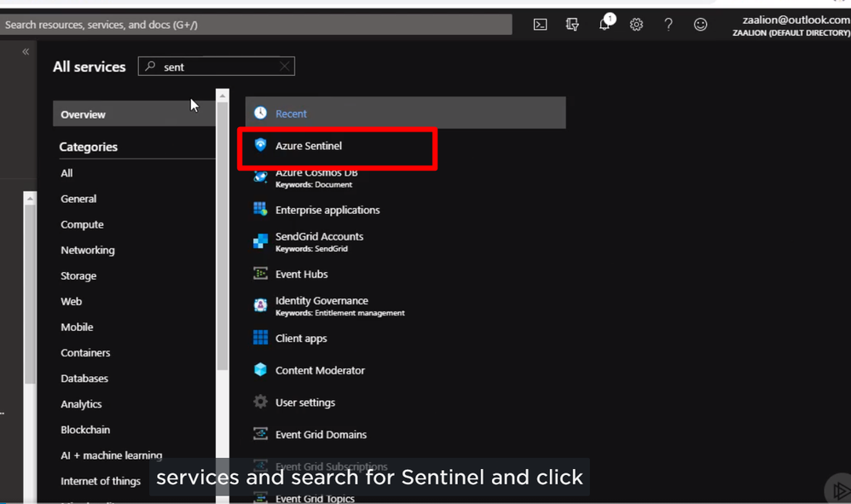This screenshot has width=851, height=504.
Task: Collapse the left sidebar with double chevron
Action: point(26,51)
